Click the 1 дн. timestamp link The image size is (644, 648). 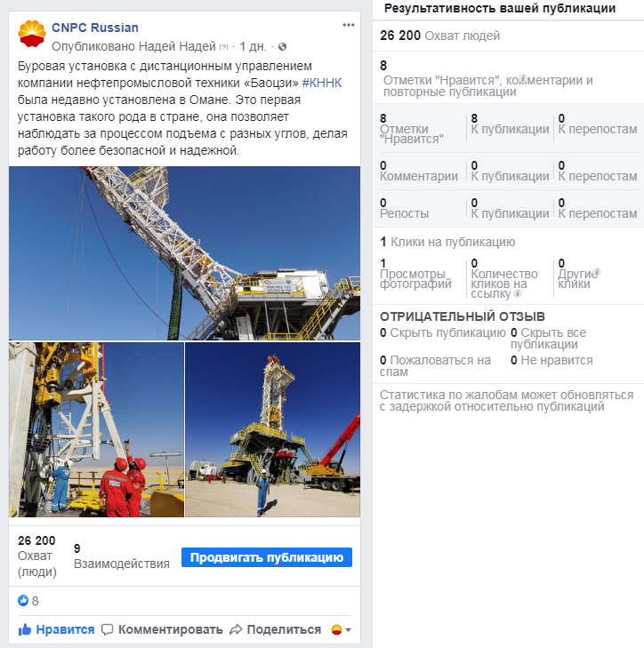point(253,46)
